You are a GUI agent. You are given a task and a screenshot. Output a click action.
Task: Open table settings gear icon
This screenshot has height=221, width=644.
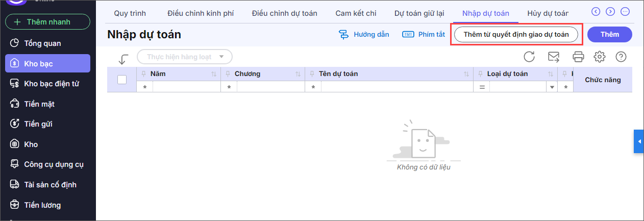tap(600, 57)
